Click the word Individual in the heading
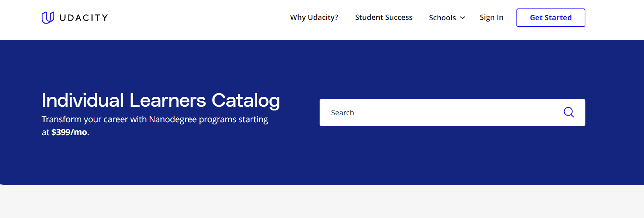 (83, 100)
